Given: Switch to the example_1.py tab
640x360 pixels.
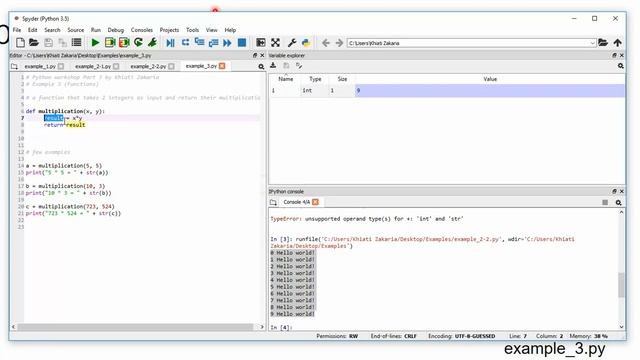Looking at the screenshot, I should [x=40, y=66].
